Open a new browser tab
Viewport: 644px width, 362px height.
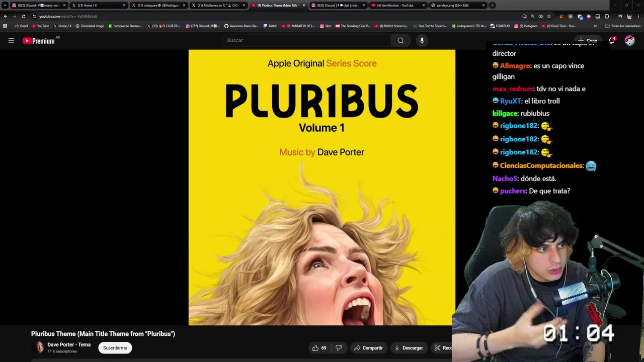coord(493,5)
